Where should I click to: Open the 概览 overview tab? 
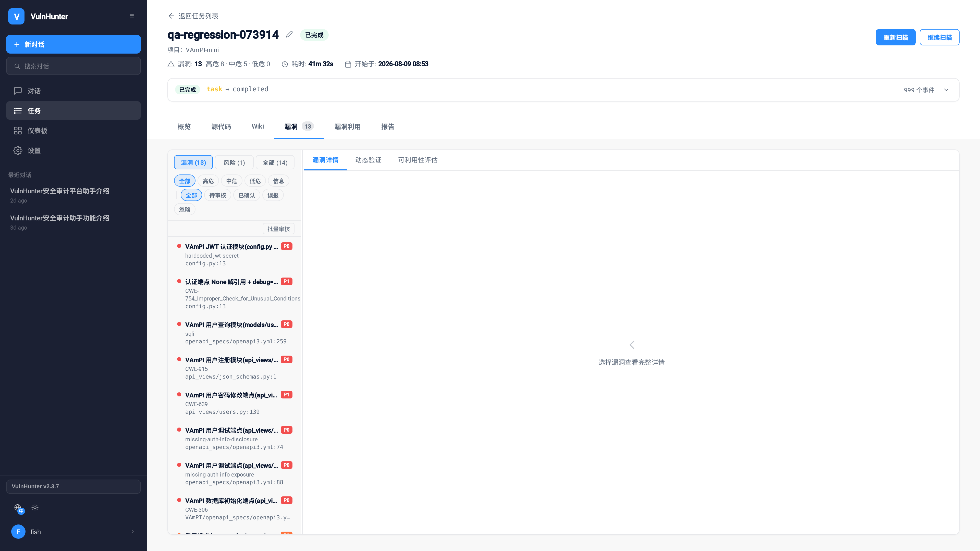click(184, 127)
